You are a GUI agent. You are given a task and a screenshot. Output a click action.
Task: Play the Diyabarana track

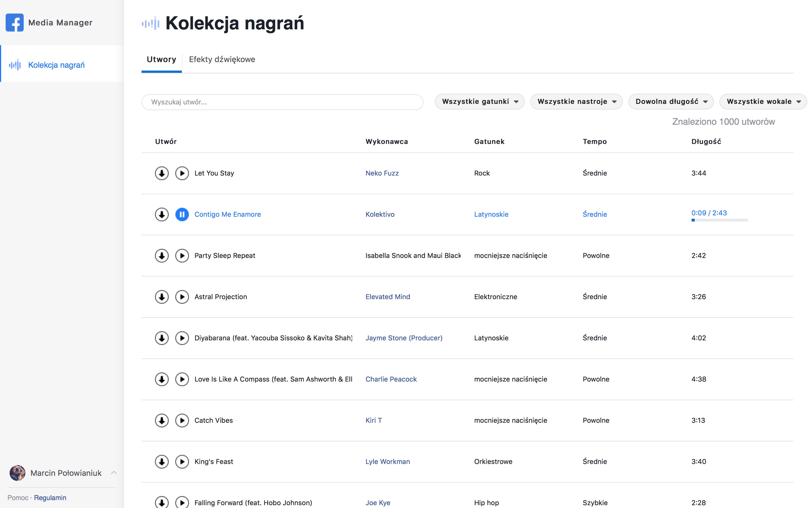[182, 338]
